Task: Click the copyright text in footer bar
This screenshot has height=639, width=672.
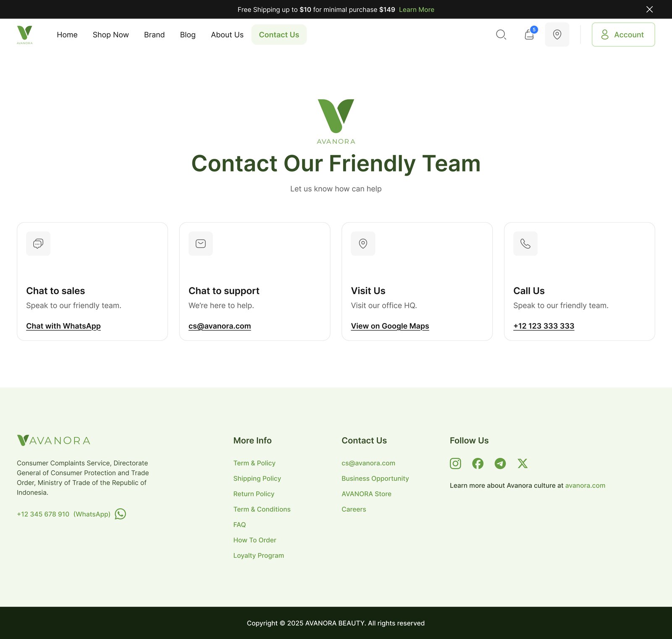Action: [336, 623]
